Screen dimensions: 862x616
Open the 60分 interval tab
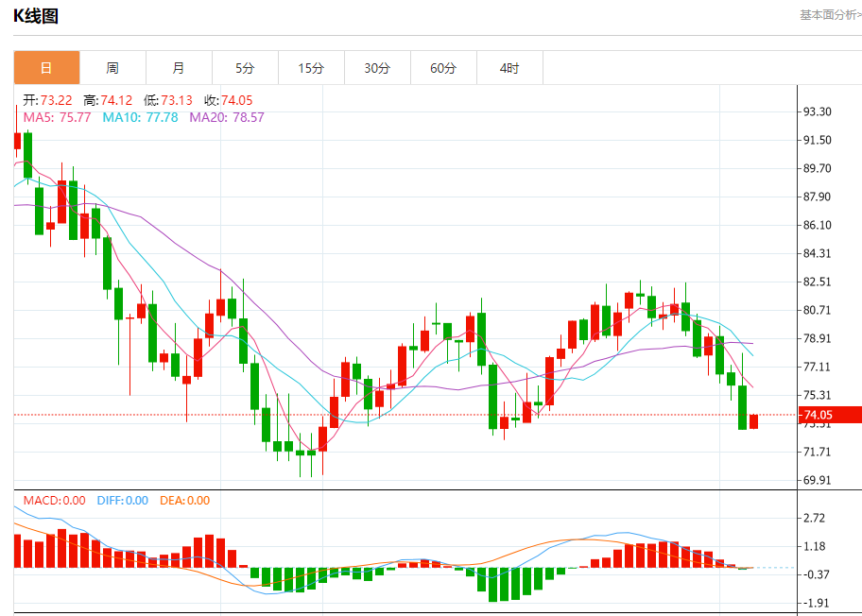click(x=443, y=68)
